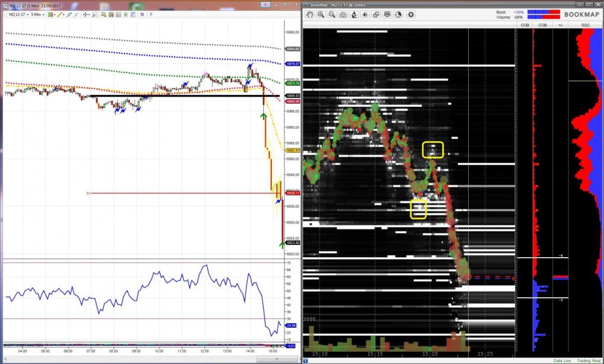Click the NQ chart scrollbar left arrow
This screenshot has width=604, height=364.
(4, 359)
